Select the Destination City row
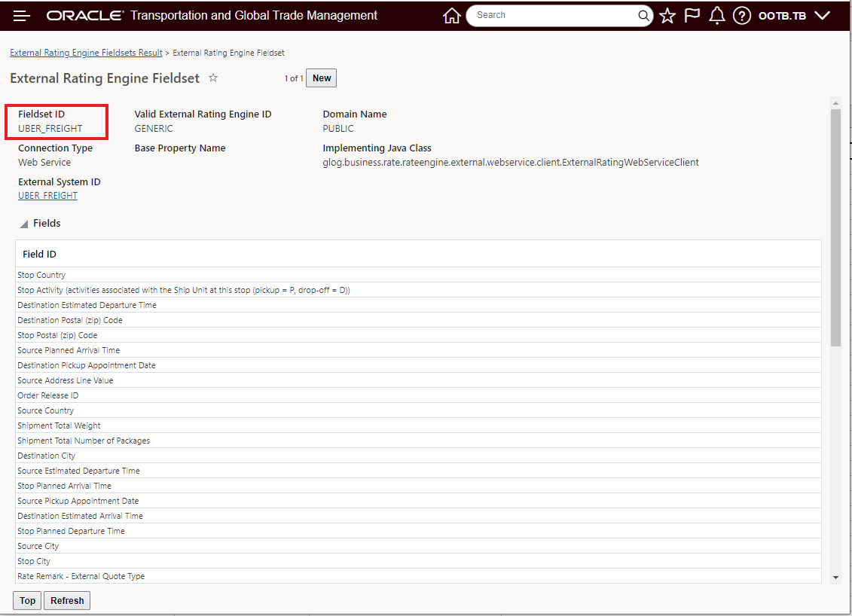The image size is (852, 616). pos(418,456)
